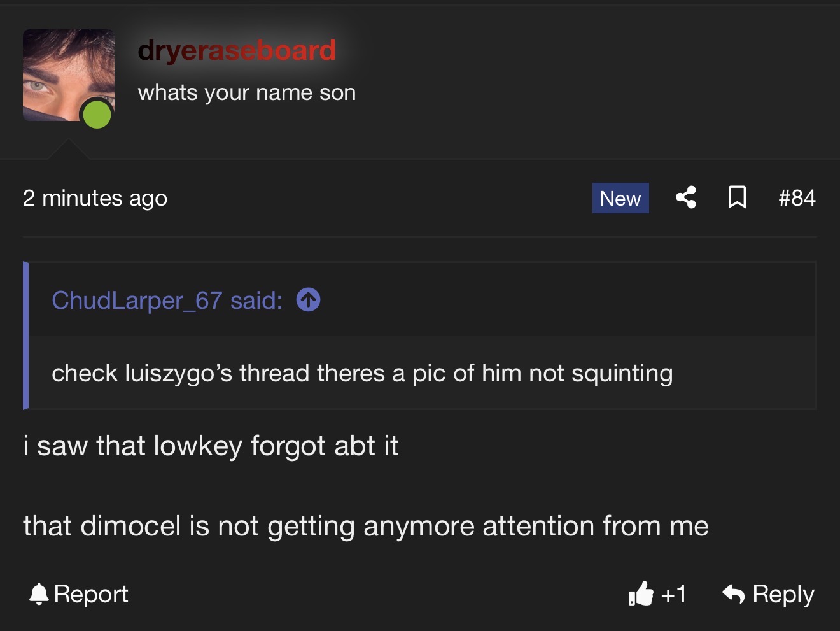The width and height of the screenshot is (840, 631).
Task: Open the dryeraseboard username profile link
Action: coord(237,50)
